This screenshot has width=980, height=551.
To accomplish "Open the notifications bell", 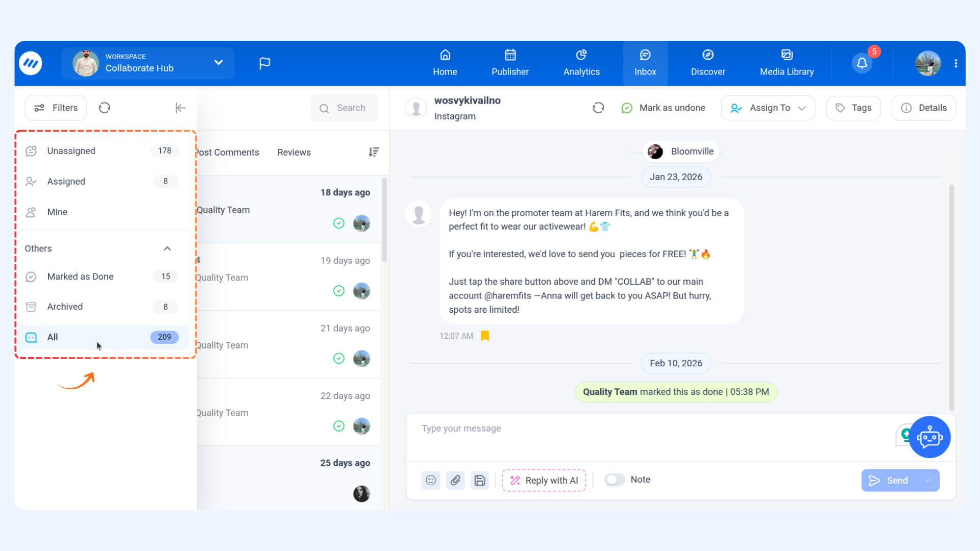I will click(x=862, y=63).
